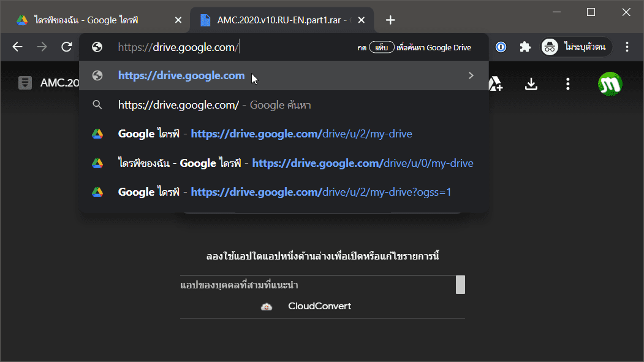
Task: Click the แอปของบุคคลที่สามที่แนะนำ heading
Action: coord(239,285)
